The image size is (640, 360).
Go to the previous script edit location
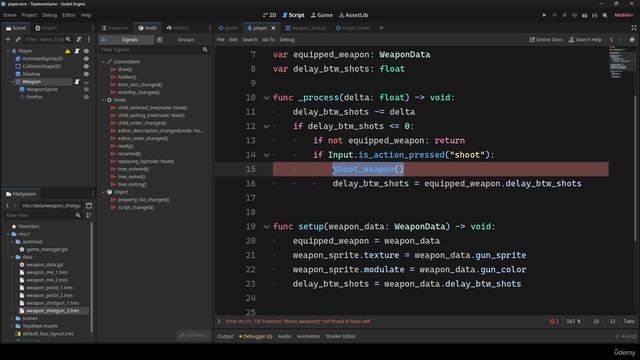(x=611, y=40)
